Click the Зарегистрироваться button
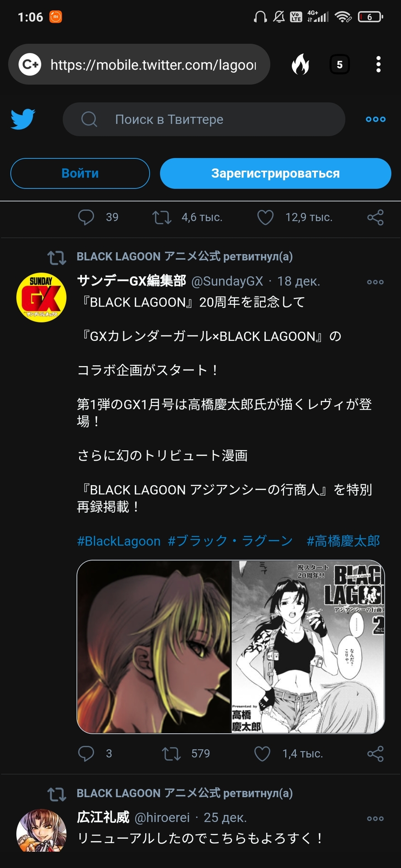Image resolution: width=401 pixels, height=868 pixels. point(275,173)
